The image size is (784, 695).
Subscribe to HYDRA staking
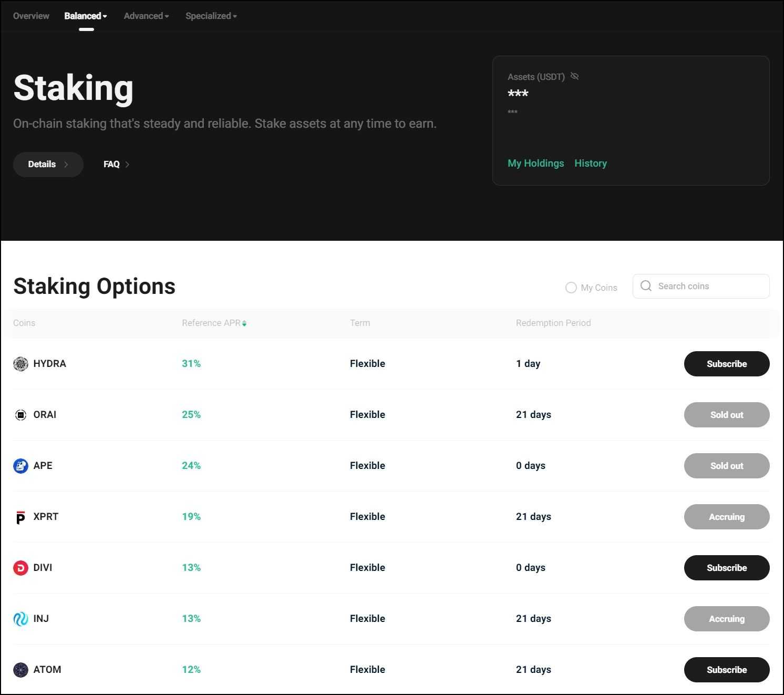coord(726,364)
